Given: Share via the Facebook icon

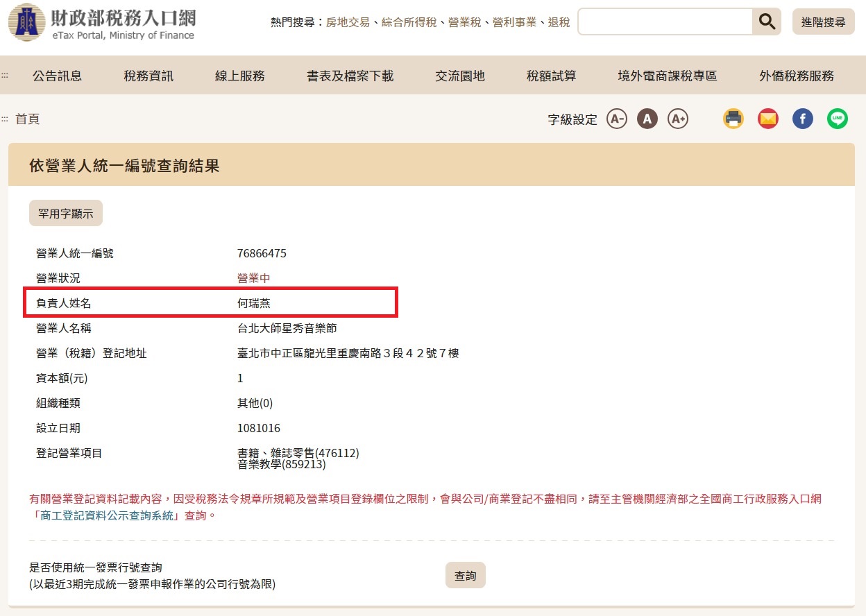Looking at the screenshot, I should pyautogui.click(x=803, y=119).
